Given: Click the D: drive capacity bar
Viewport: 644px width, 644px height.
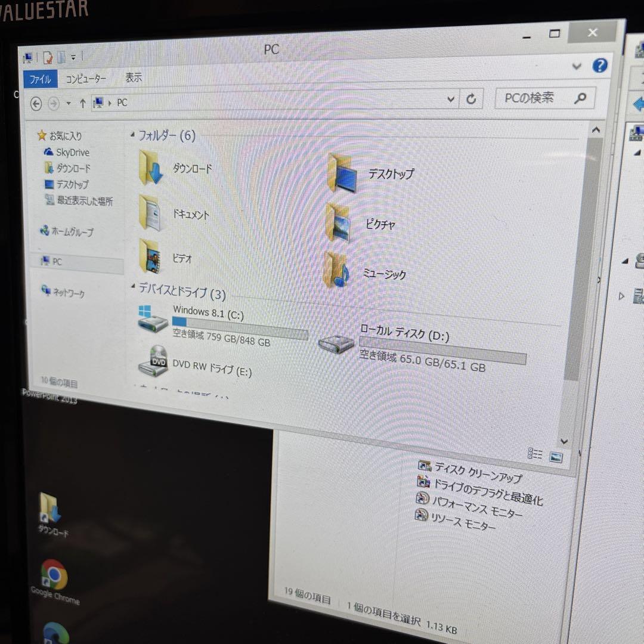Looking at the screenshot, I should click(442, 351).
